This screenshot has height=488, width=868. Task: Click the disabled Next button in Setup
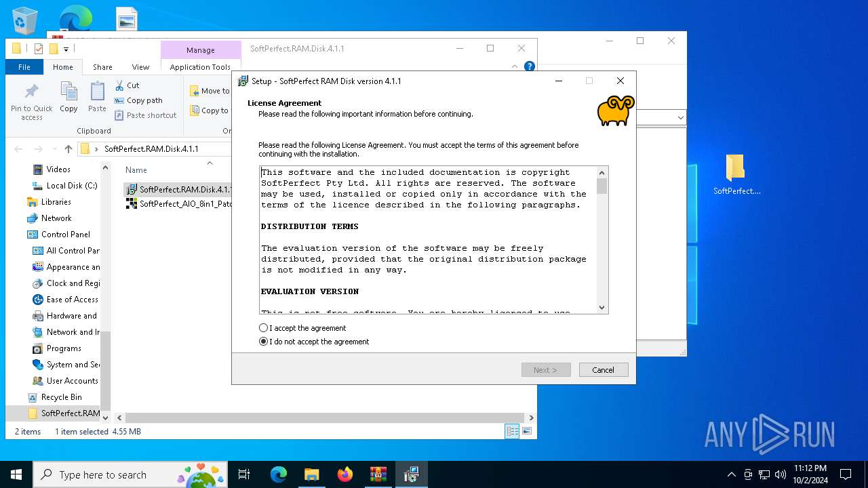[x=546, y=369]
